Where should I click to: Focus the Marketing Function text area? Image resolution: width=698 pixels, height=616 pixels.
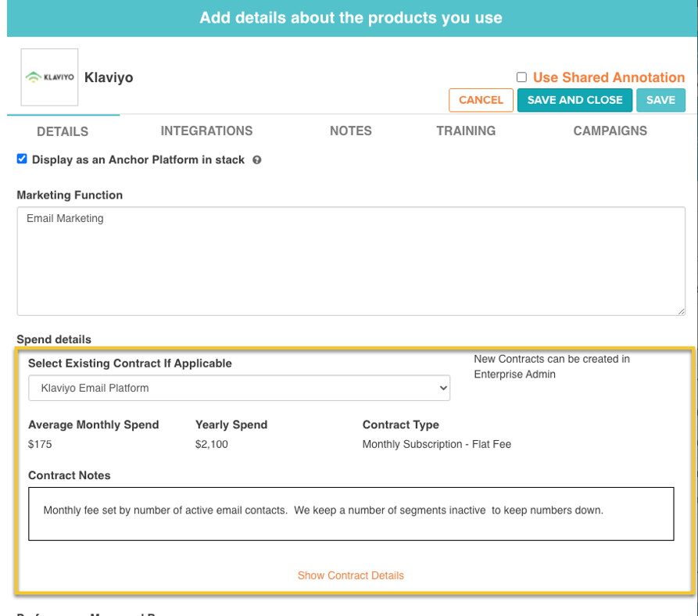351,261
